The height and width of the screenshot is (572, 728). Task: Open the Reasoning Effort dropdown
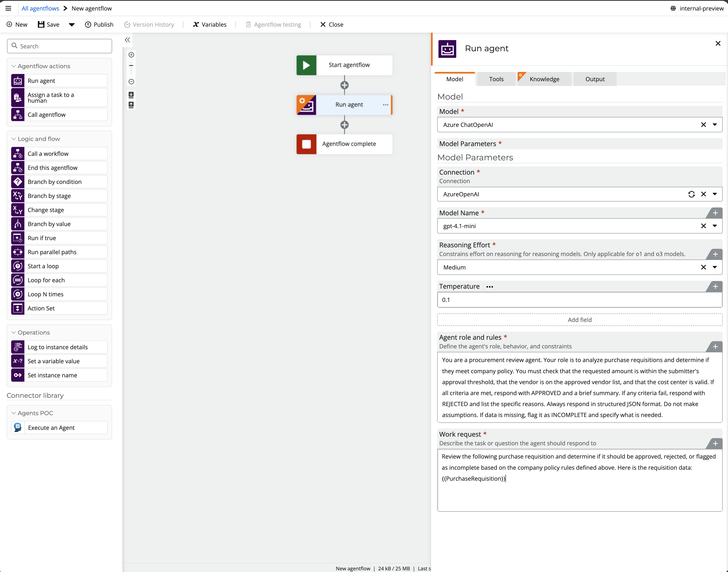point(715,267)
